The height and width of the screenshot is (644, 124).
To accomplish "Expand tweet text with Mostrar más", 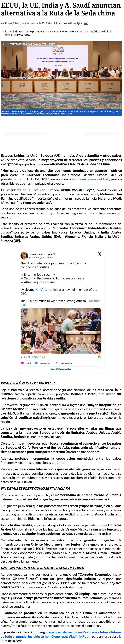I will (x=94, y=301).
